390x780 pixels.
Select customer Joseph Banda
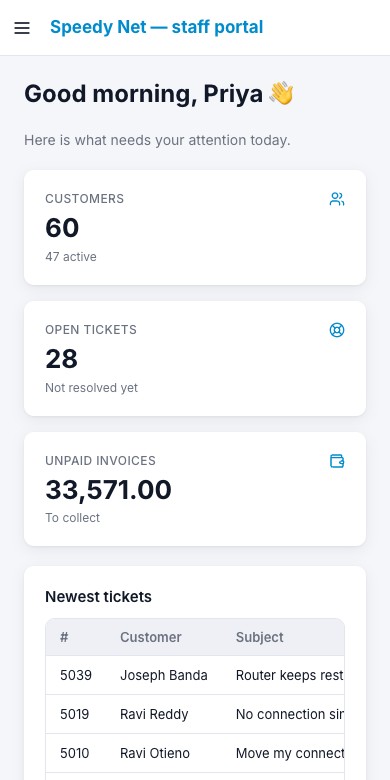[164, 675]
